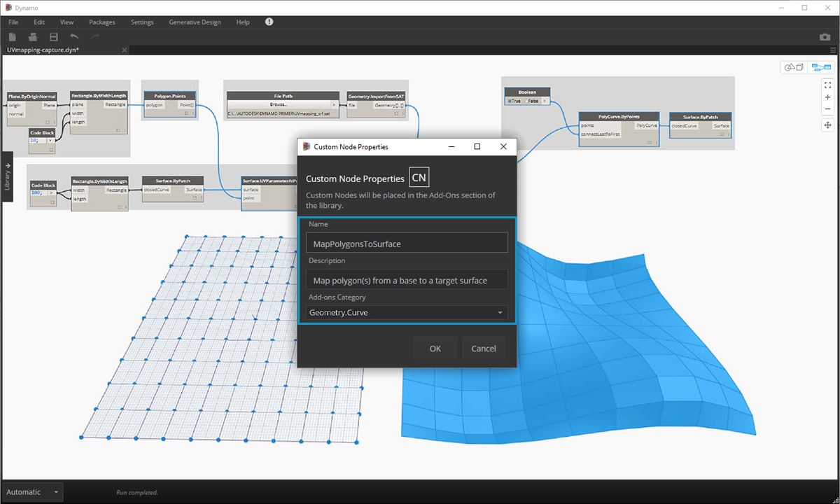Screen dimensions: 840x504
Task: Click the camera export image icon
Action: point(825,36)
